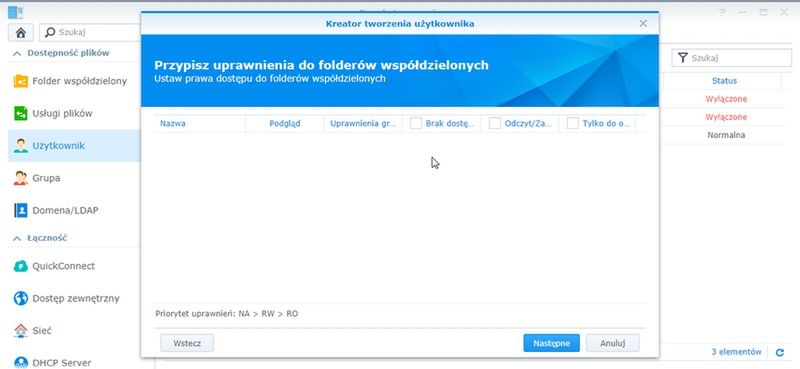
Task: Open QuickConnect icon in sidebar
Action: (x=21, y=266)
